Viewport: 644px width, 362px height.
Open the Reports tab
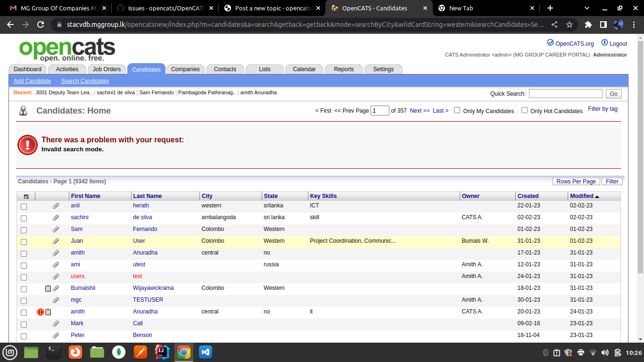coord(344,69)
